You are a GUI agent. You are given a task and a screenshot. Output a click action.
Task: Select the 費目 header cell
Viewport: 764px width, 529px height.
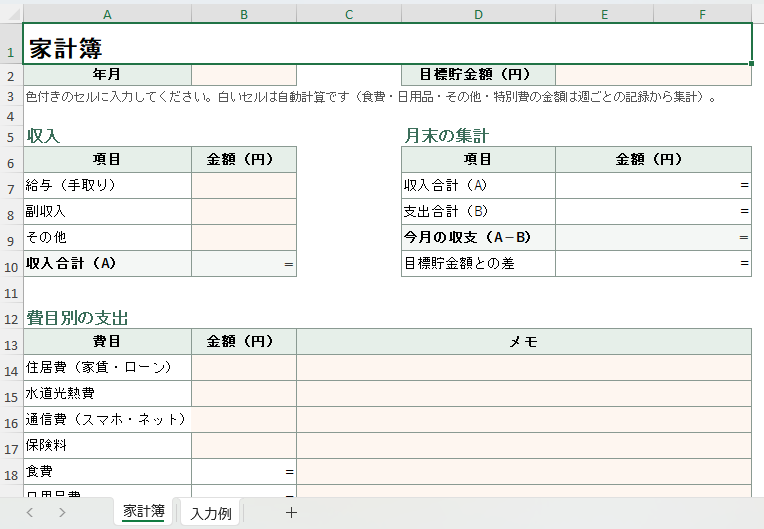click(107, 342)
